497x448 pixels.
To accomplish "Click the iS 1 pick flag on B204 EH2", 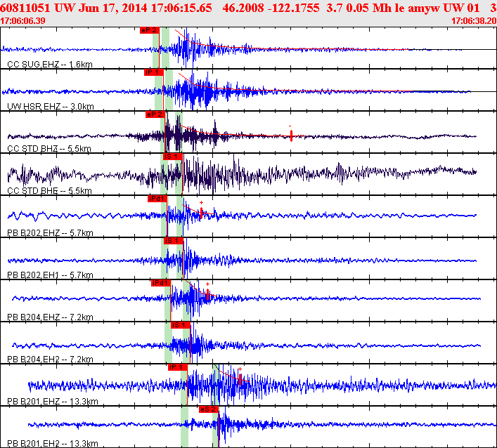I will (181, 325).
